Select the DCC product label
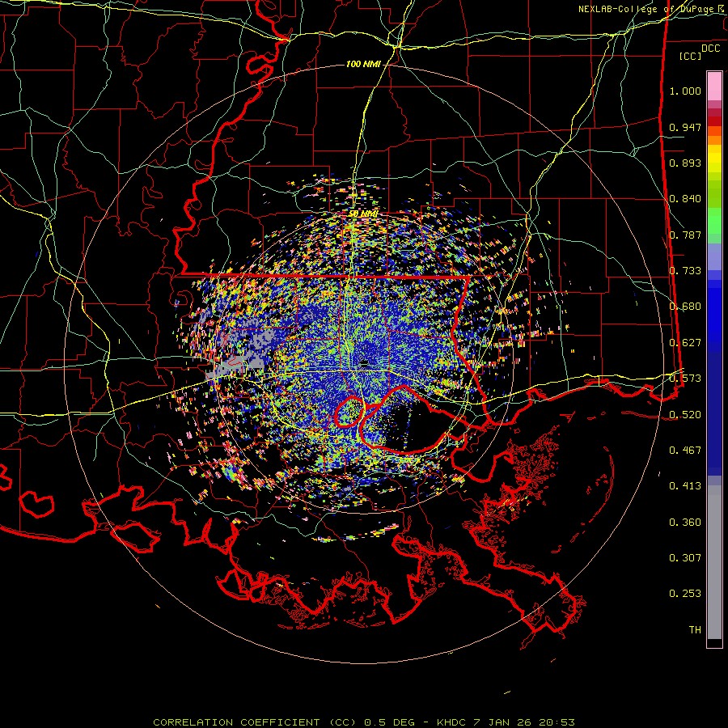The height and width of the screenshot is (728, 728). (710, 49)
